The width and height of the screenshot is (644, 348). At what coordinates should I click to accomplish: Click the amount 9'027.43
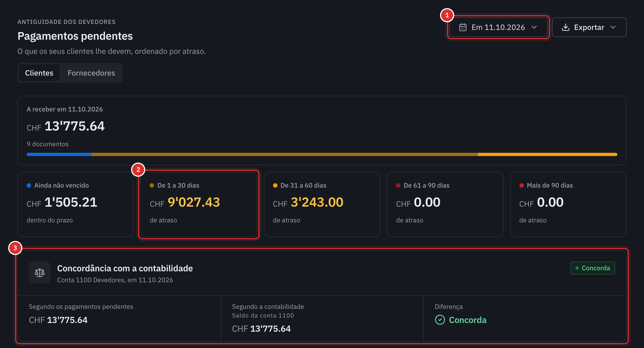click(194, 202)
